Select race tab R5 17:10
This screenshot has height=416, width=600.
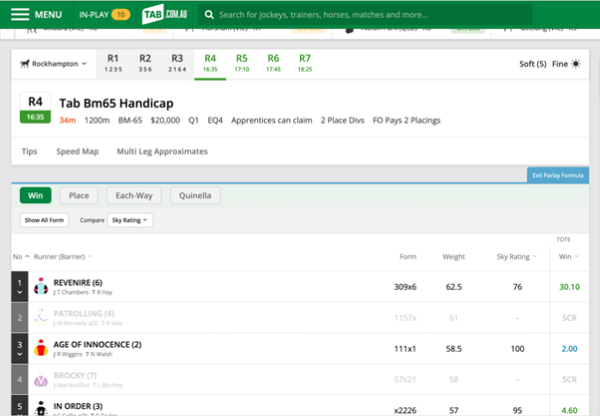tap(242, 63)
